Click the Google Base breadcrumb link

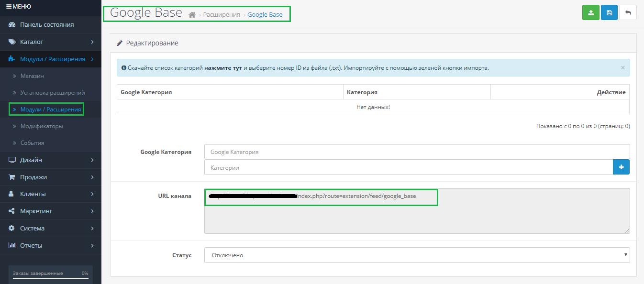point(265,15)
